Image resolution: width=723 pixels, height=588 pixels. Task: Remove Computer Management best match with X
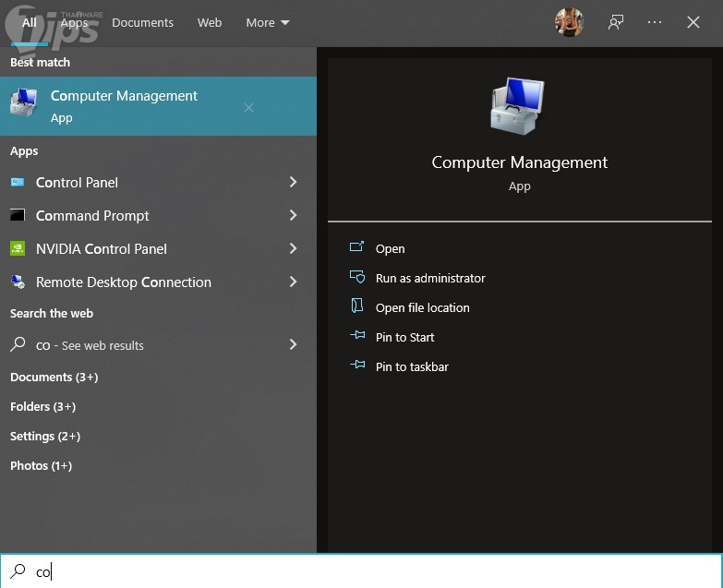[248, 108]
